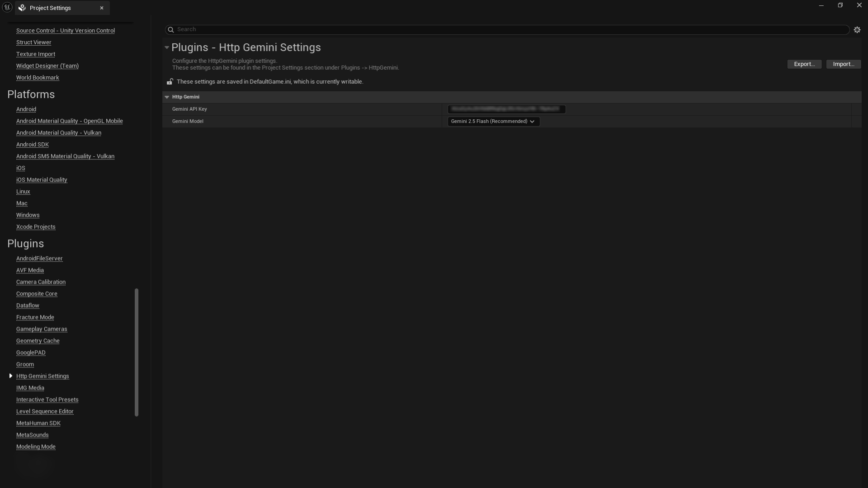
Task: Open Struct Viewer settings
Action: (34, 42)
